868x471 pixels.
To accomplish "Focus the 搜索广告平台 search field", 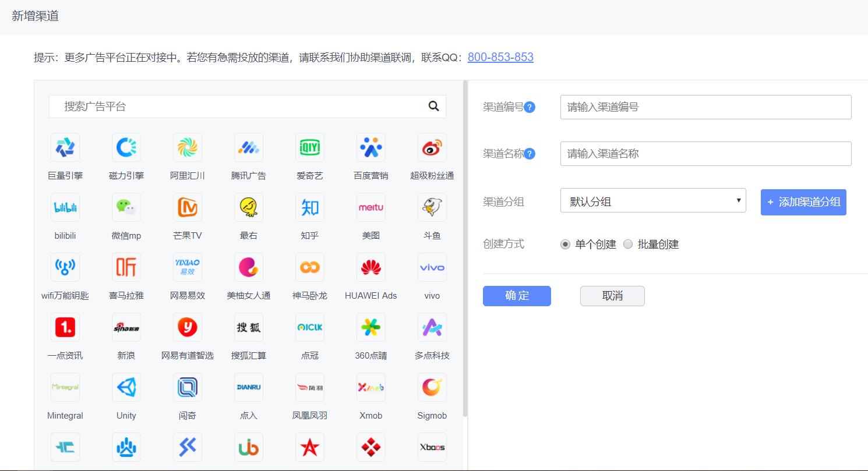I will tap(248, 107).
